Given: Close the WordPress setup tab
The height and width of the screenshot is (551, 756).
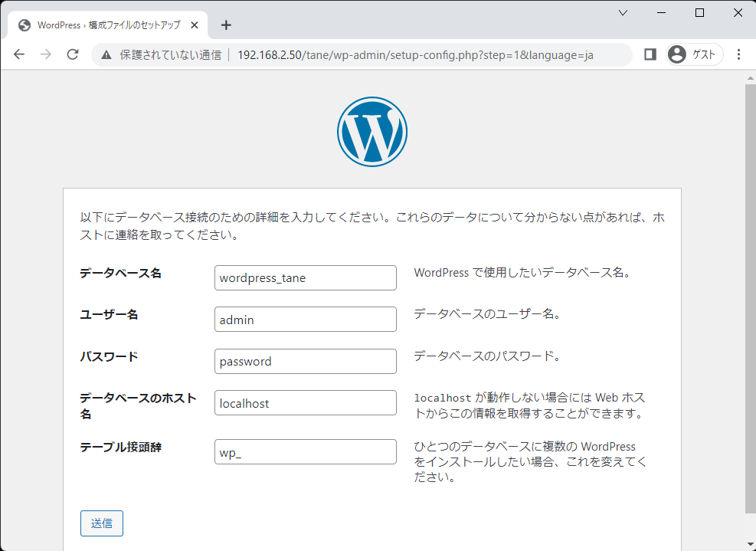Looking at the screenshot, I should coord(195,25).
